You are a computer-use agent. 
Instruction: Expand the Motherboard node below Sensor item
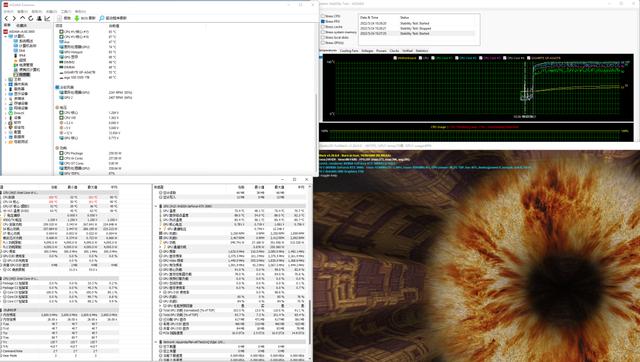6,80
